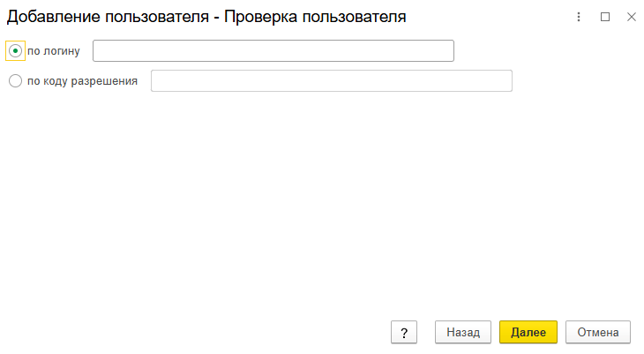The width and height of the screenshot is (644, 354).
Task: Click the question mark help button
Action: [403, 332]
